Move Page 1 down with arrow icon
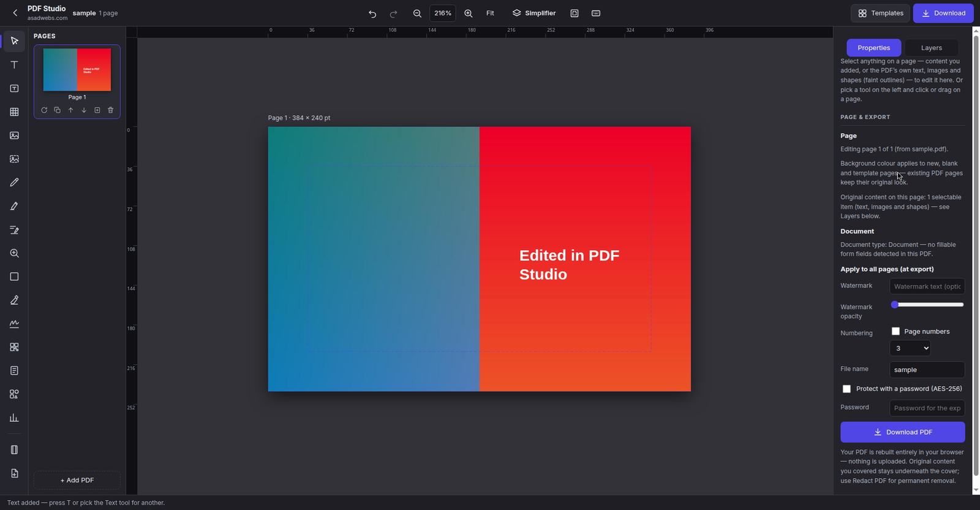 (84, 110)
